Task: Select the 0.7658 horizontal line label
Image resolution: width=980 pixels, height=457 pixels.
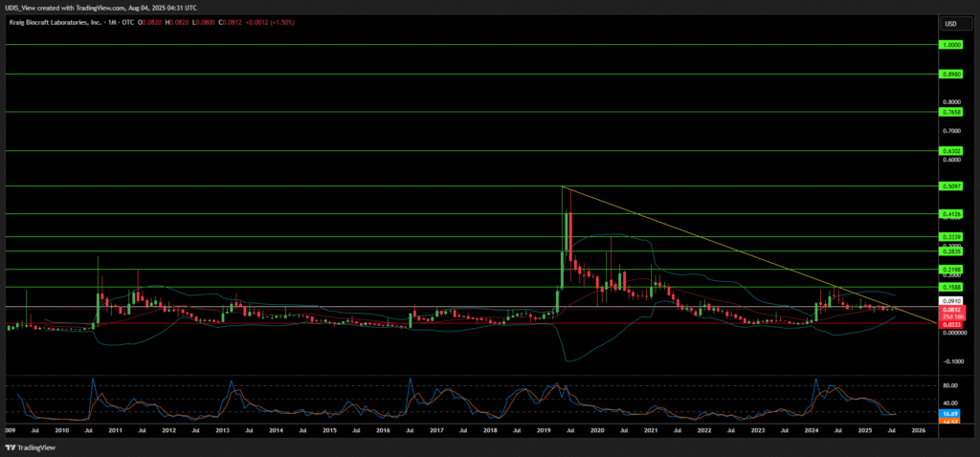Action: pos(950,112)
